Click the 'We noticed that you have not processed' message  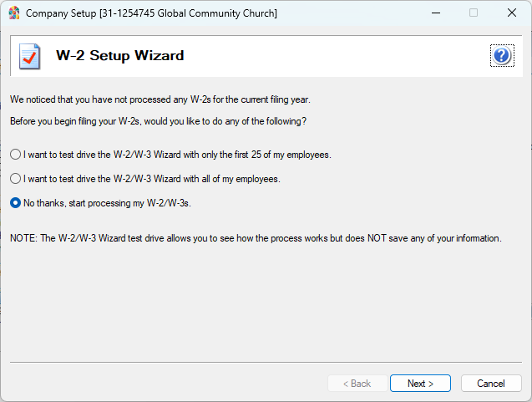tap(160, 99)
